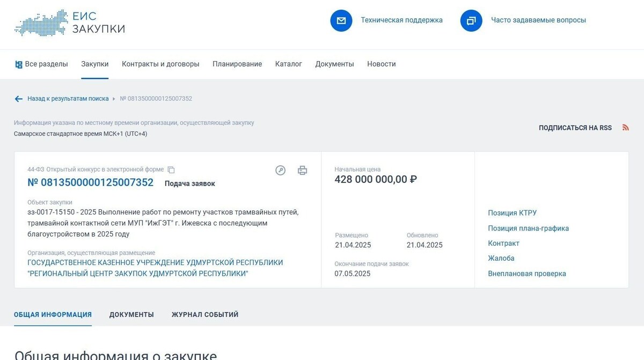Click the back arrow to search results
644x360 pixels.
pyautogui.click(x=18, y=99)
